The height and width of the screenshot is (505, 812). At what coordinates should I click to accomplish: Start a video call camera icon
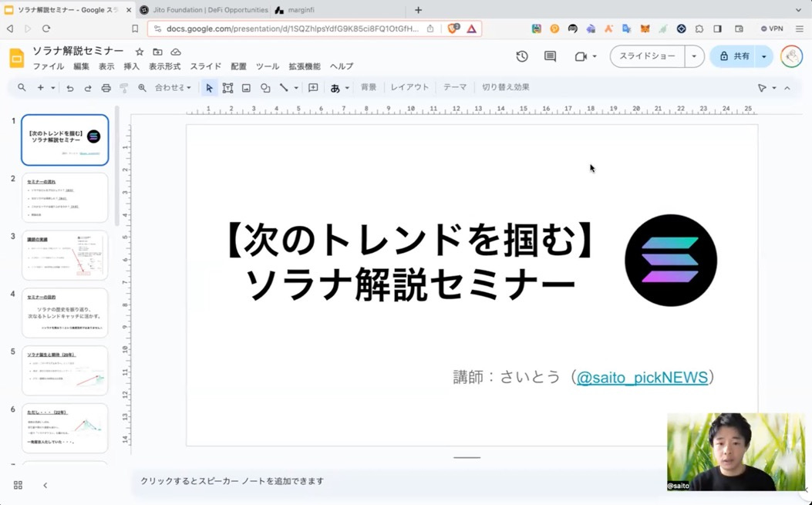click(581, 56)
